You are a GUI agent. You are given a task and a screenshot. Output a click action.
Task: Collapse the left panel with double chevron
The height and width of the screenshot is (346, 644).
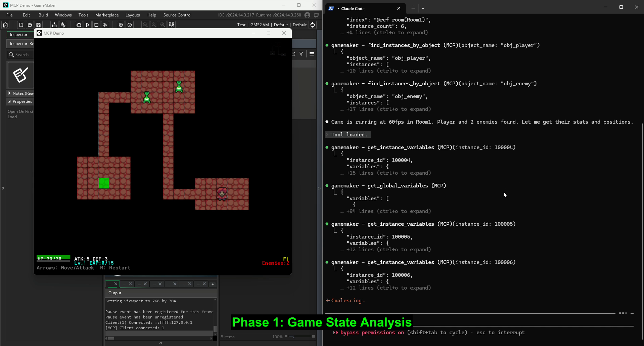coord(3,188)
